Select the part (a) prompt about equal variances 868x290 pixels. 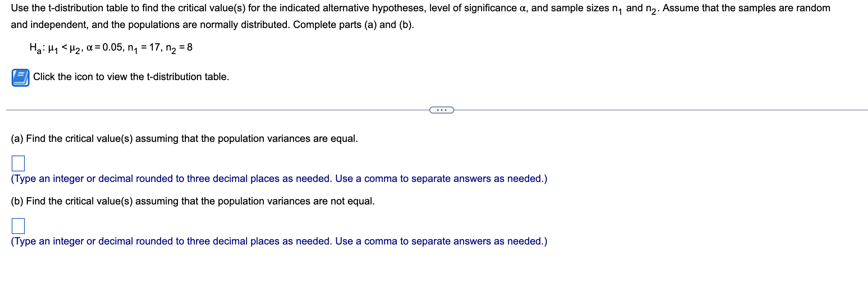pos(185,138)
